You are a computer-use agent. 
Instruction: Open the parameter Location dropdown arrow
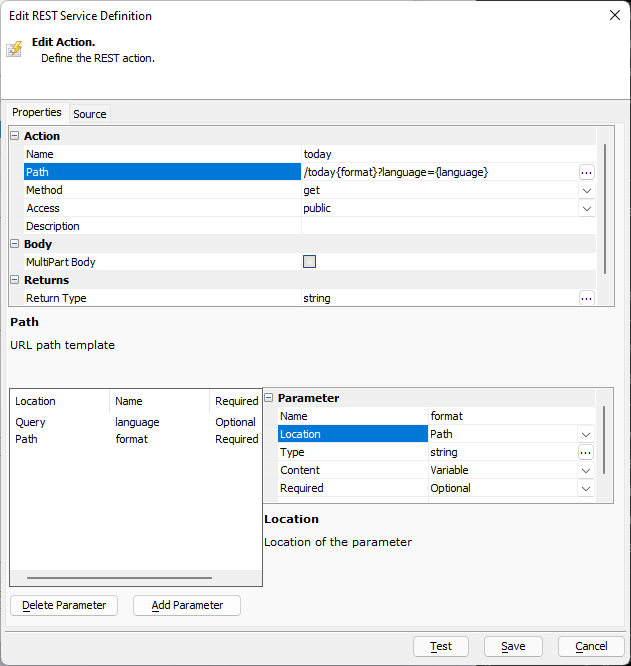(x=586, y=435)
